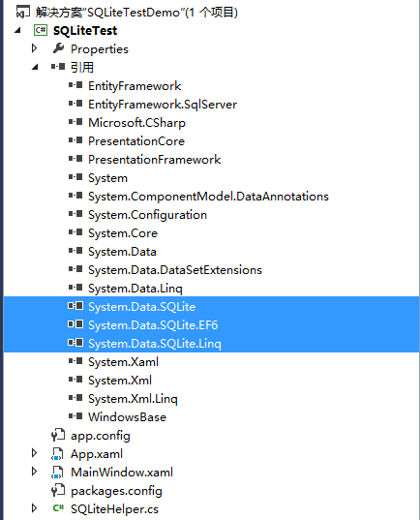Click the config file icon of packages.config
The width and height of the screenshot is (420, 520).
(x=58, y=490)
